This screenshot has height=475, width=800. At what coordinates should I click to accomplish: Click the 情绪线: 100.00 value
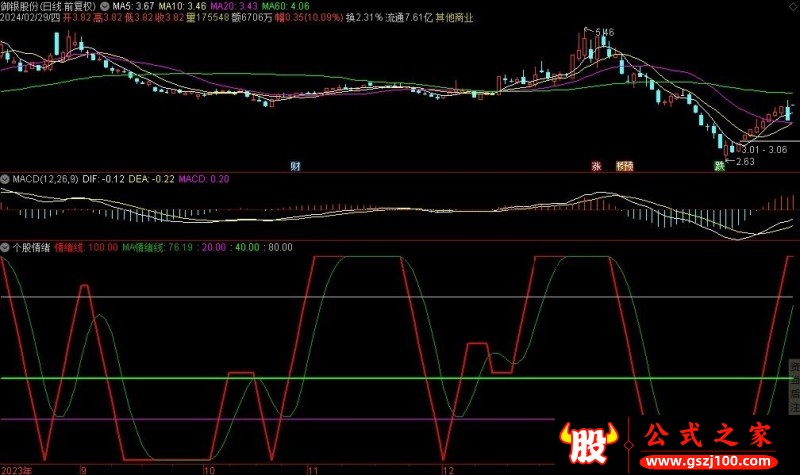pyautogui.click(x=86, y=247)
